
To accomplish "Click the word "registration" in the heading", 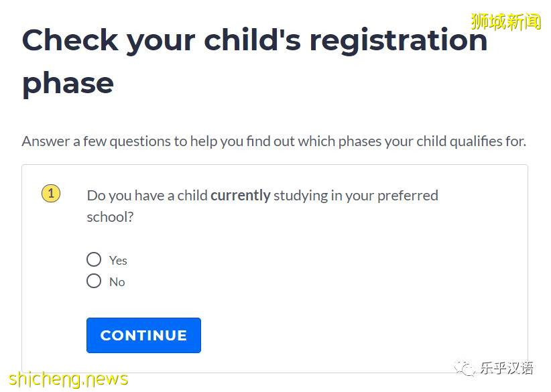I will pos(398,40).
